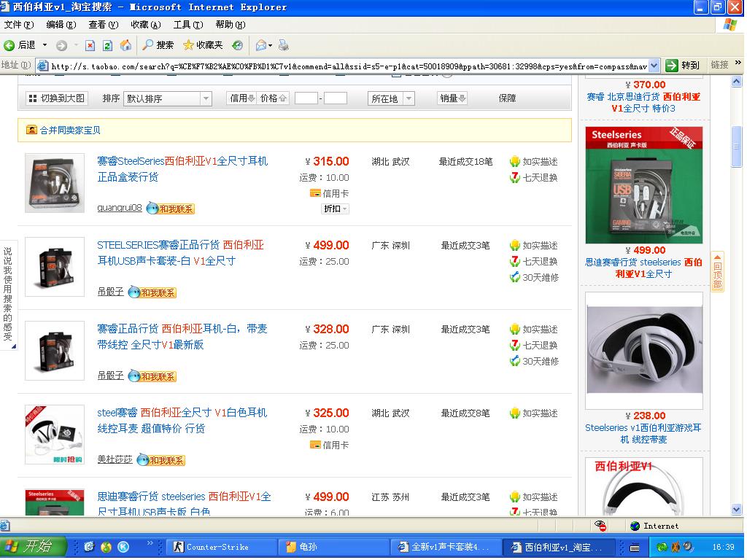747x560 pixels.
Task: Contact 吊骰子 on 499.00 listing
Action: pyautogui.click(x=152, y=292)
